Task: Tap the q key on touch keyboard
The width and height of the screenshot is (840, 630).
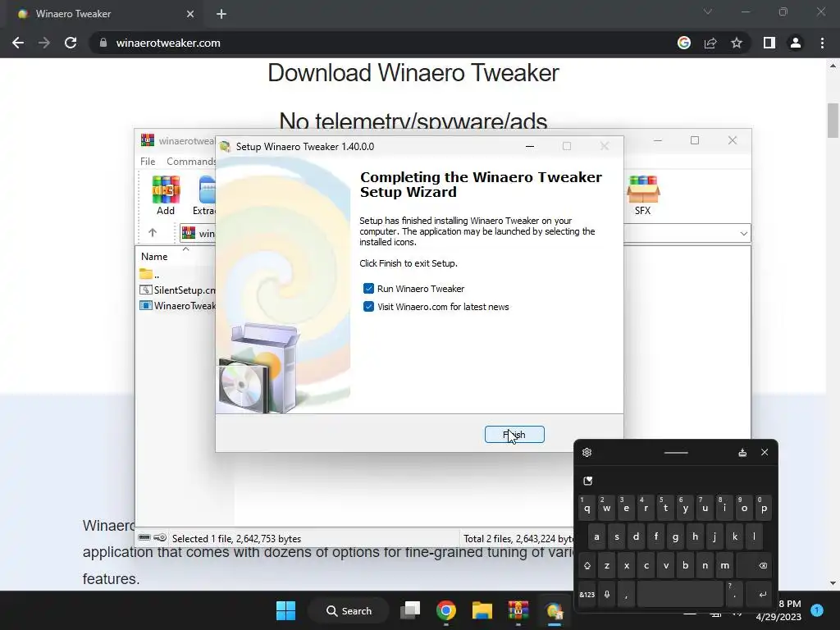Action: click(587, 509)
